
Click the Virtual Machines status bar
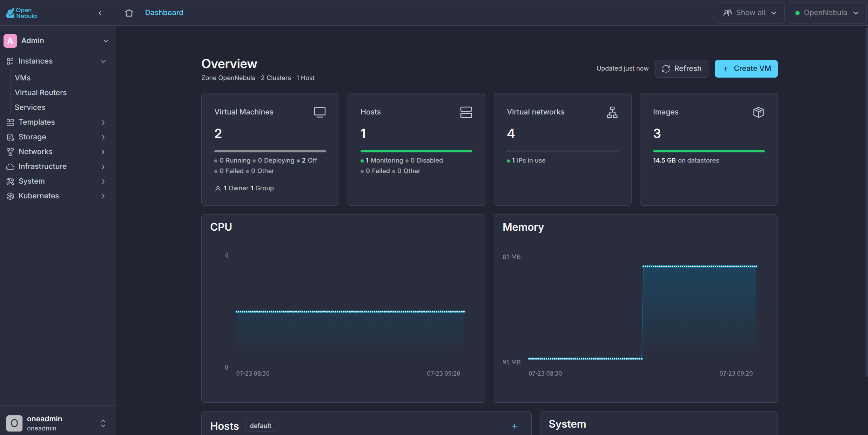click(270, 151)
